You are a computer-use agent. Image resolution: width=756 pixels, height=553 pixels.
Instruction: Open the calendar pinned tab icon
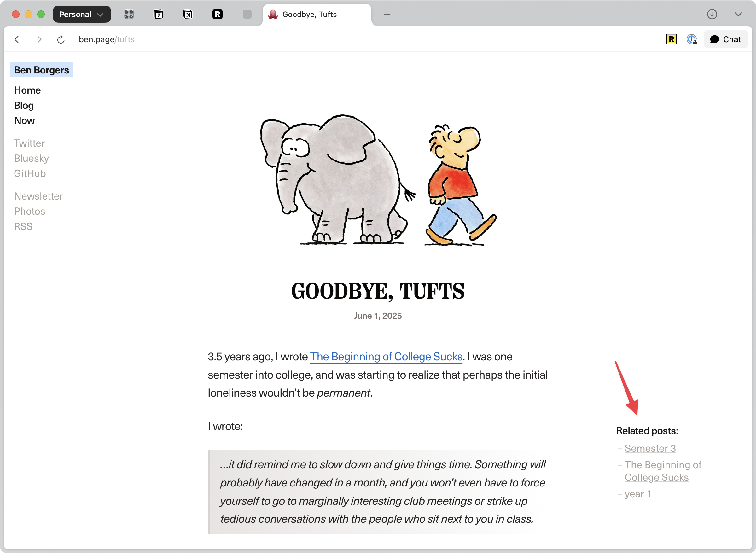(x=158, y=15)
